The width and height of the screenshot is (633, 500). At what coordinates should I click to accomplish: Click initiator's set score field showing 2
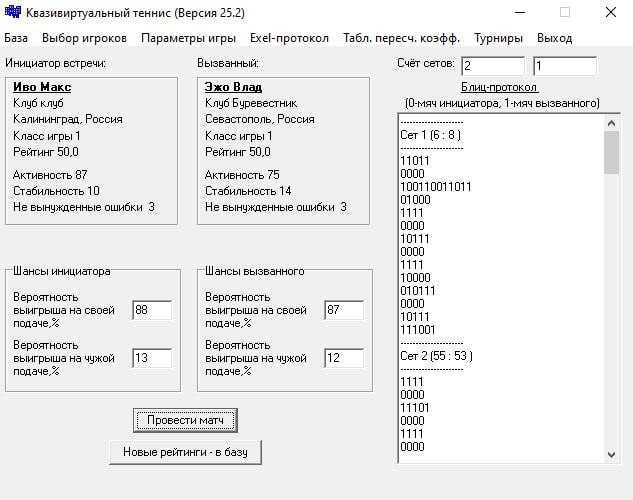[x=492, y=66]
